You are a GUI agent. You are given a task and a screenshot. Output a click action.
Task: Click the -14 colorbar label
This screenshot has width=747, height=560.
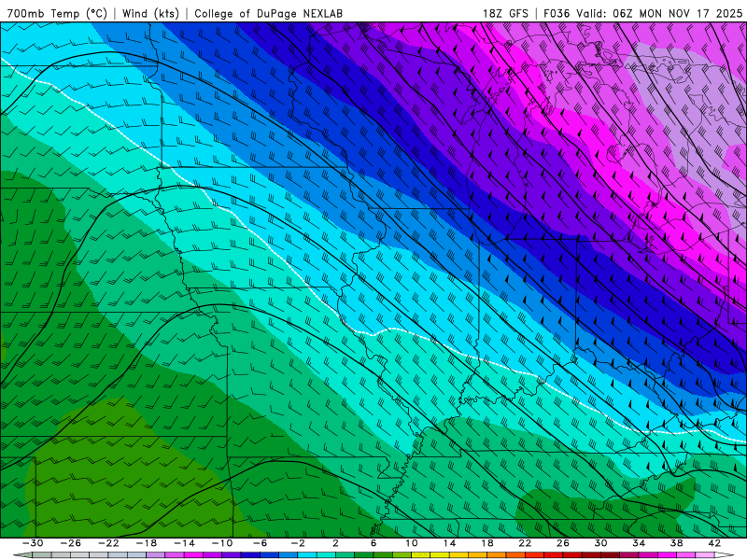[x=184, y=543]
